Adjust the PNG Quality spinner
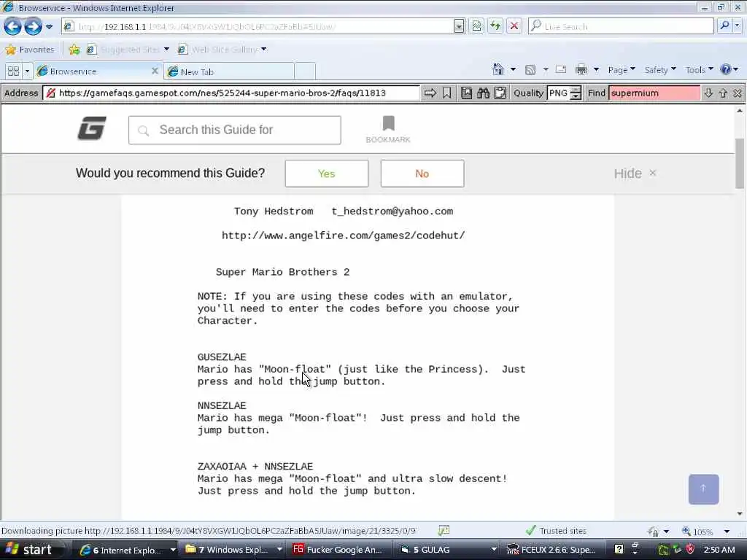Image resolution: width=747 pixels, height=560 pixels. [576, 93]
